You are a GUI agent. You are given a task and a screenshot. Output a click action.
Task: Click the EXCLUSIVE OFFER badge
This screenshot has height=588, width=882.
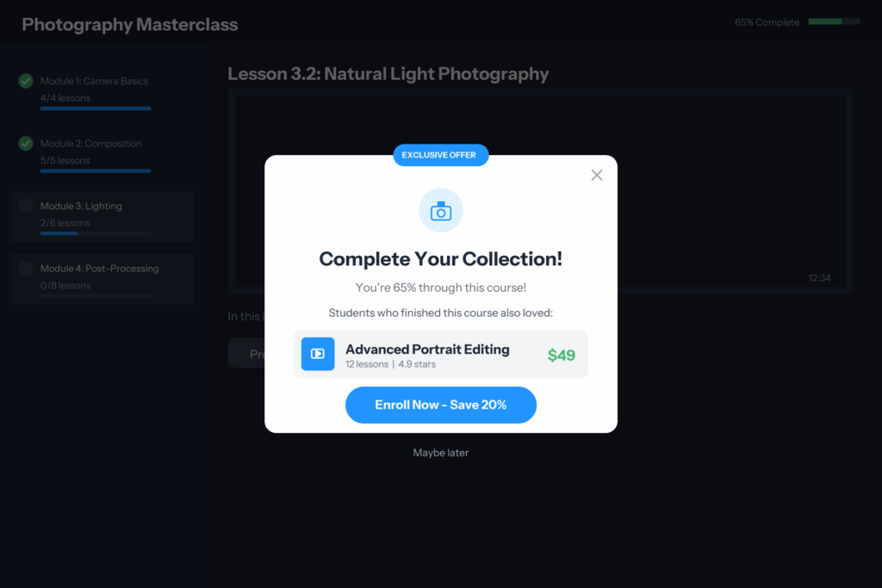pos(441,155)
